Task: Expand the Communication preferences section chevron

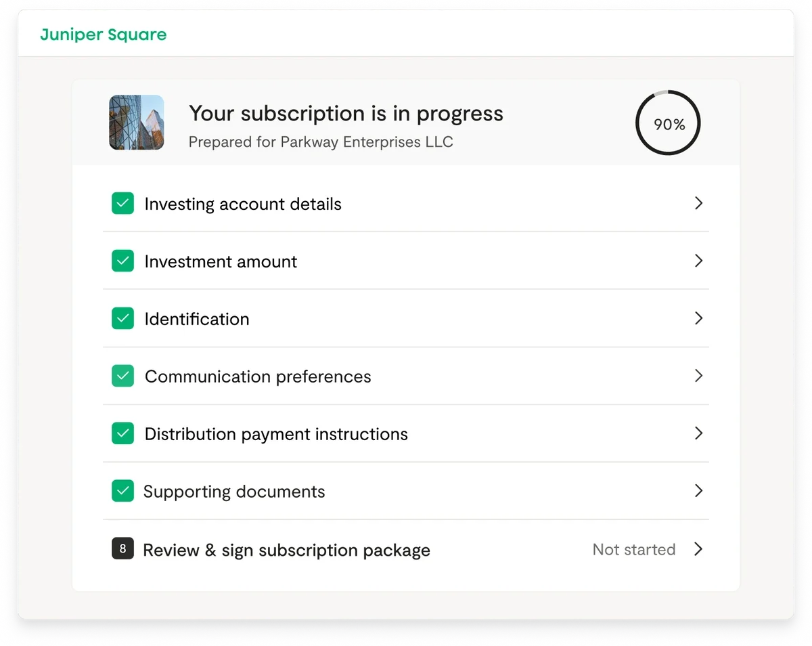Action: point(698,376)
